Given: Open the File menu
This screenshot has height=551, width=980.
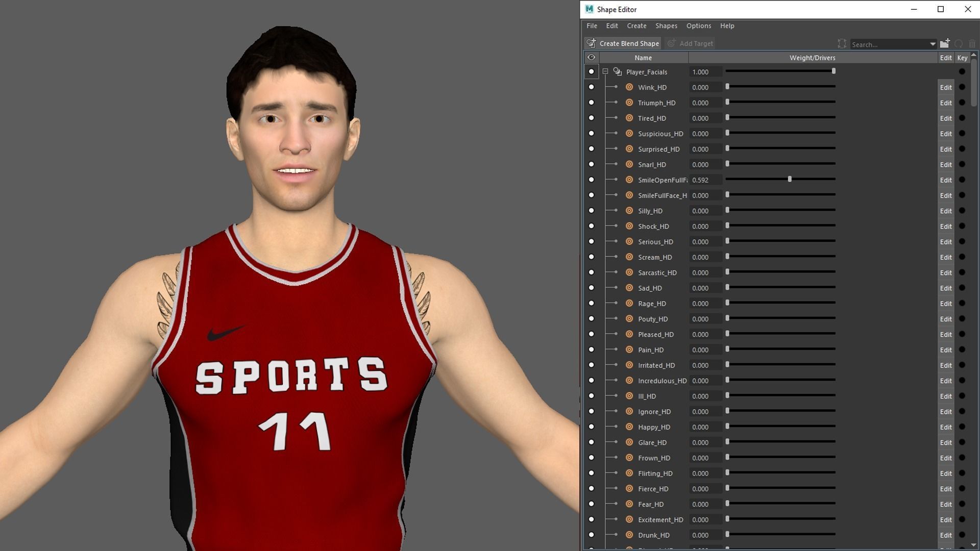Looking at the screenshot, I should (x=592, y=26).
